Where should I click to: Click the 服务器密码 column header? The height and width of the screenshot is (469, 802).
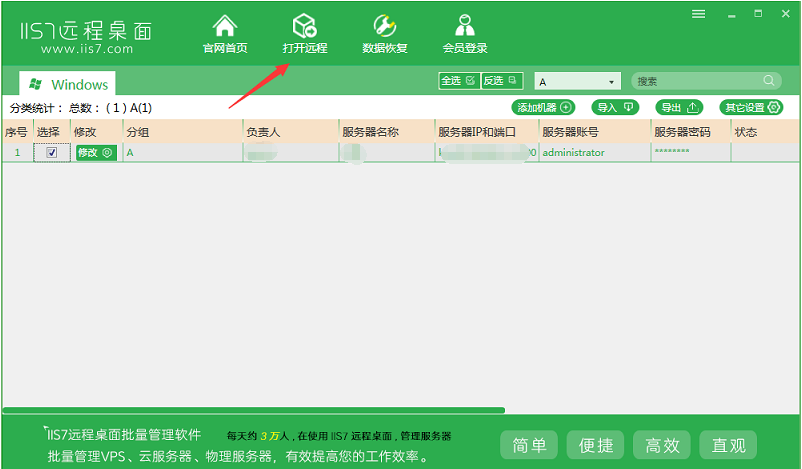tap(690, 132)
